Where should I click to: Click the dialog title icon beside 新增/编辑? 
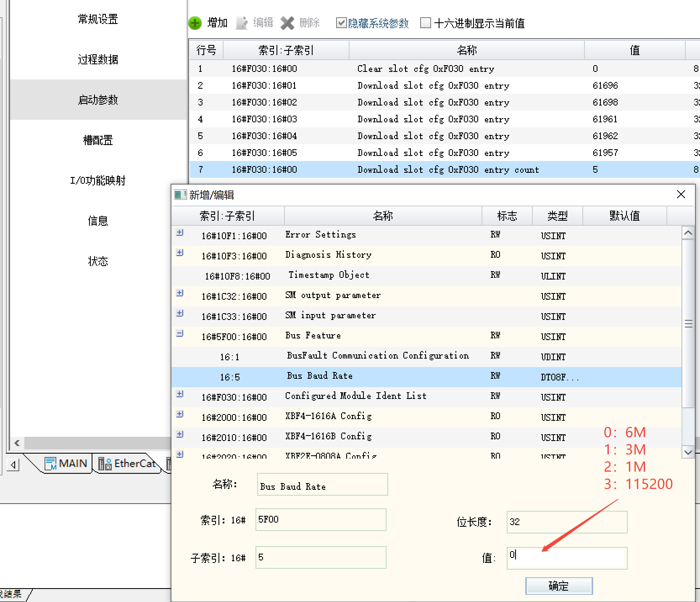point(180,195)
